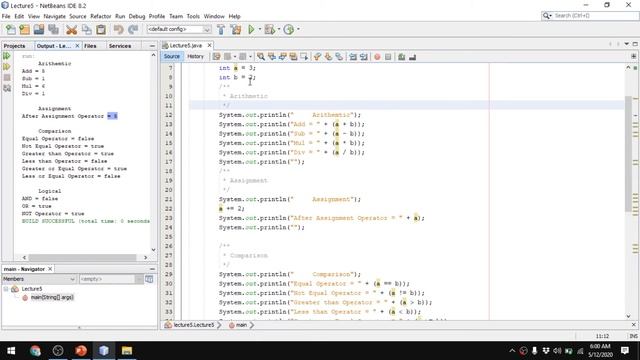Viewport: 640px width, 360px height.
Task: Close the main - Navigator panel tab
Action: coord(50,269)
